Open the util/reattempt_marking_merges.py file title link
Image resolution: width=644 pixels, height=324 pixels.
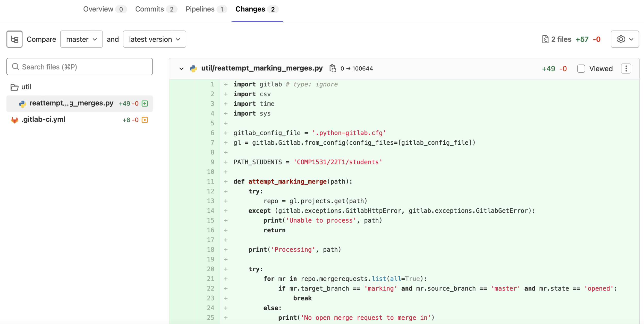point(262,68)
